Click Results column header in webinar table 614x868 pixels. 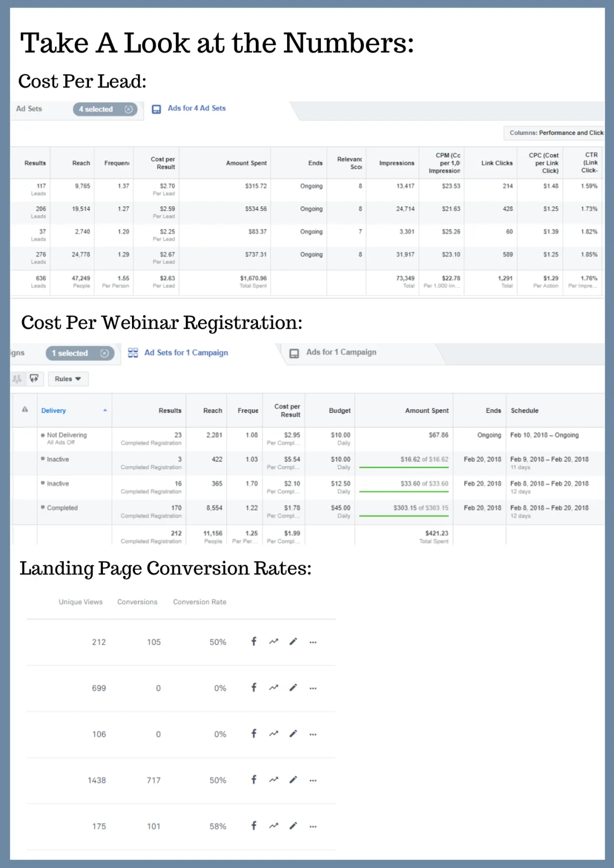tap(170, 410)
